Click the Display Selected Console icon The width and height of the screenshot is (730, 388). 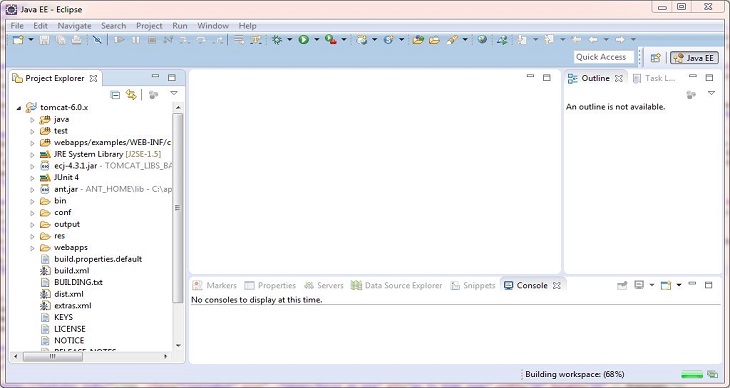click(639, 285)
